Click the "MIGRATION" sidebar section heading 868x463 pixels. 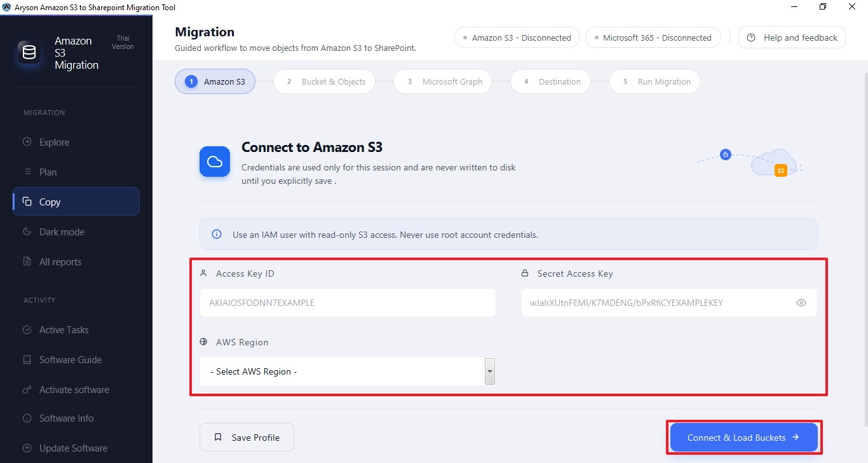pyautogui.click(x=44, y=113)
